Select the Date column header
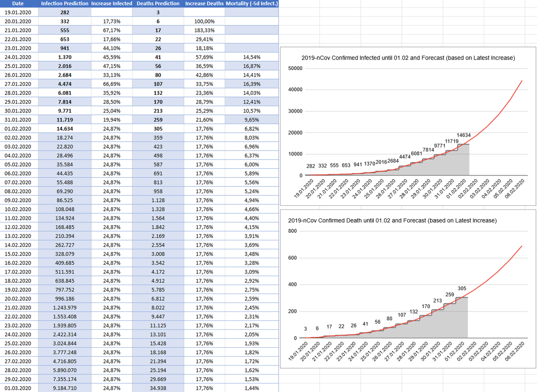Viewport: 537px width, 392px height. point(18,4)
